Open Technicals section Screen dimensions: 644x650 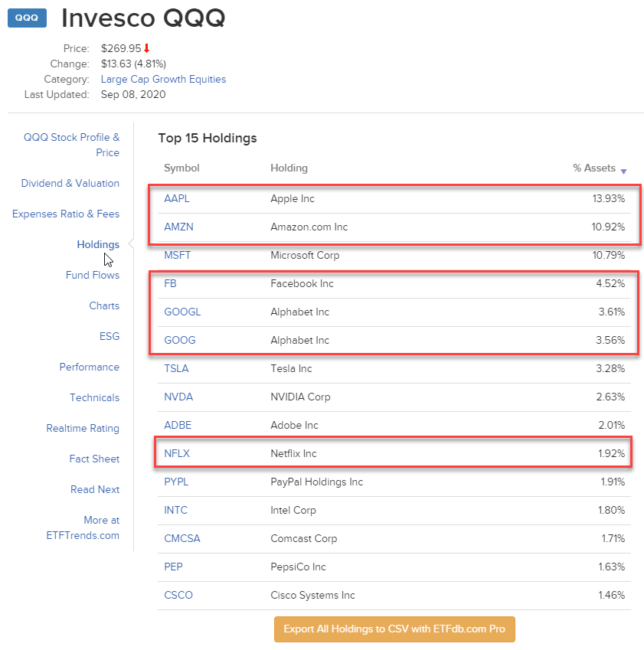[94, 397]
